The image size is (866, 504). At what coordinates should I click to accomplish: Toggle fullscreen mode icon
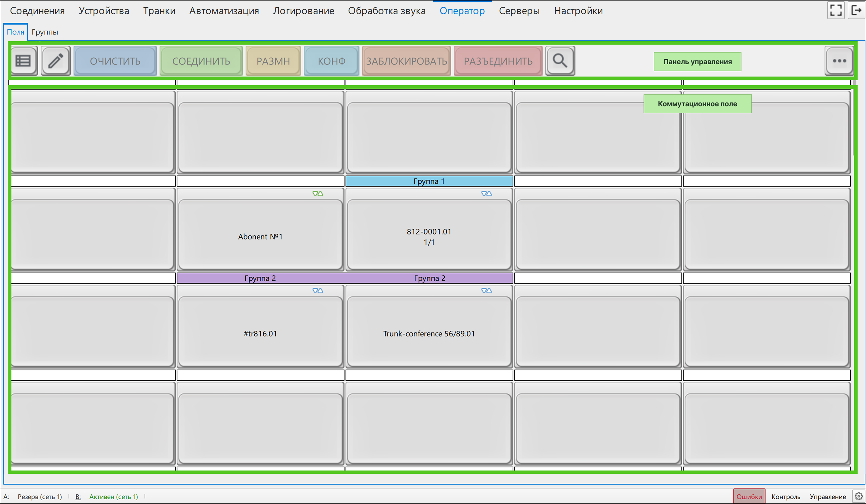point(836,10)
